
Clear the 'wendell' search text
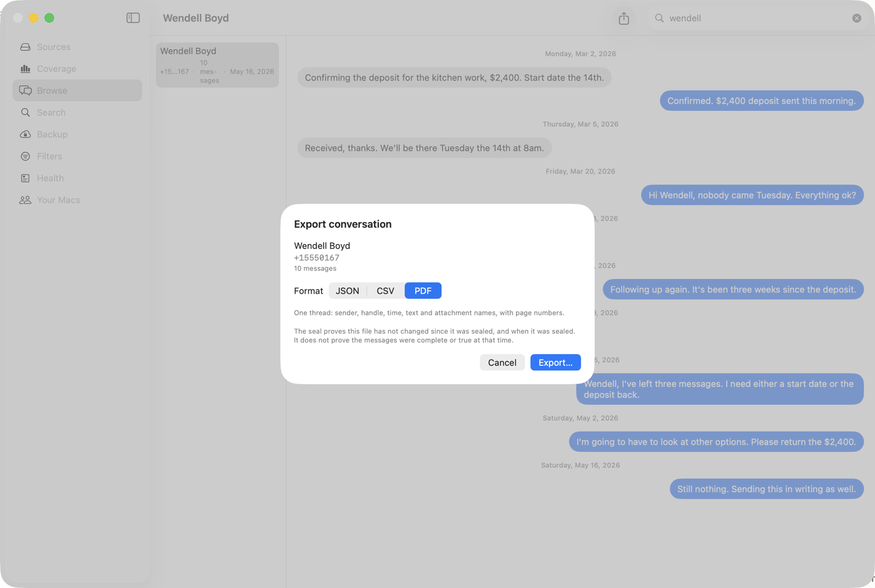[x=856, y=18]
